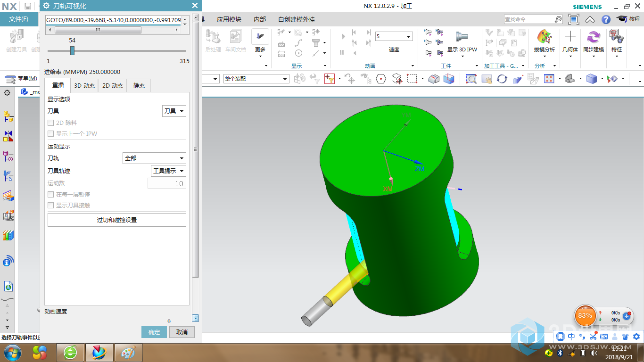Viewport: 644px width, 362px height.
Task: Check the 在每一层暂停 checkbox
Action: coord(51,194)
